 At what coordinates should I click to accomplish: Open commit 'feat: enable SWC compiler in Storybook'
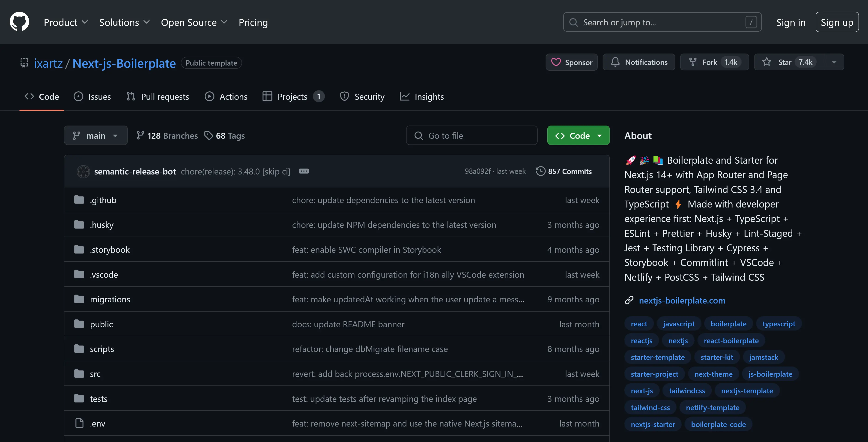pyautogui.click(x=366, y=250)
